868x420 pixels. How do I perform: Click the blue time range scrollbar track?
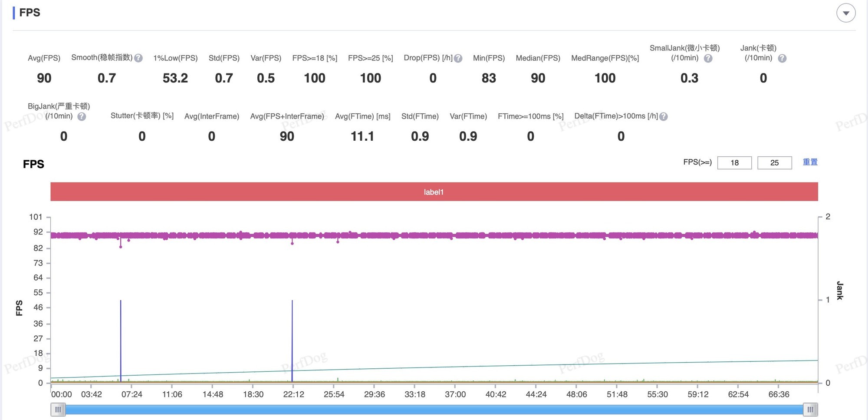coord(434,410)
